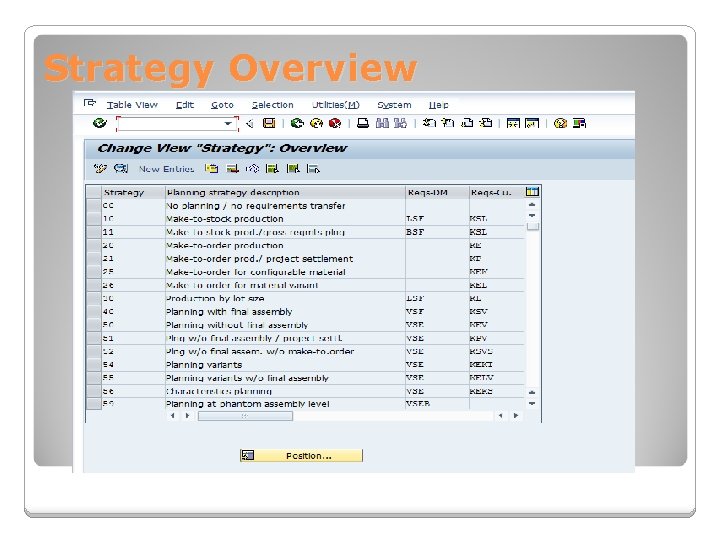Select row for Make-to-order production

tap(94, 245)
